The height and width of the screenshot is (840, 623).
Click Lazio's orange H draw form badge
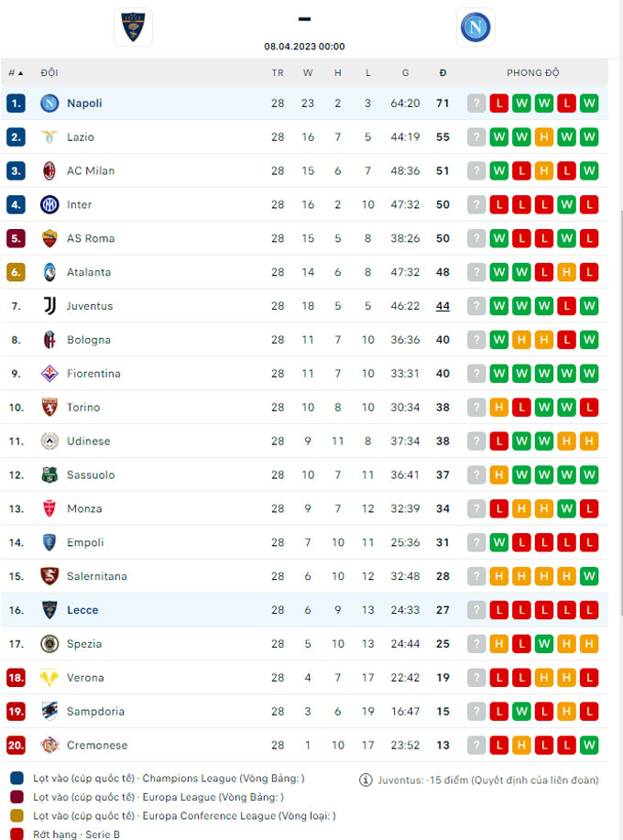(544, 137)
